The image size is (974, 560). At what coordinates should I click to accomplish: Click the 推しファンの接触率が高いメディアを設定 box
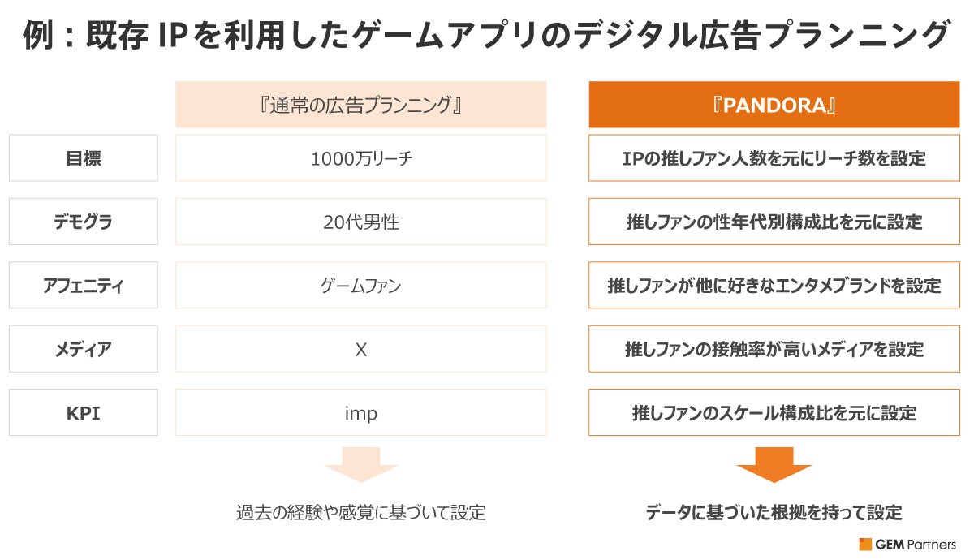[774, 349]
